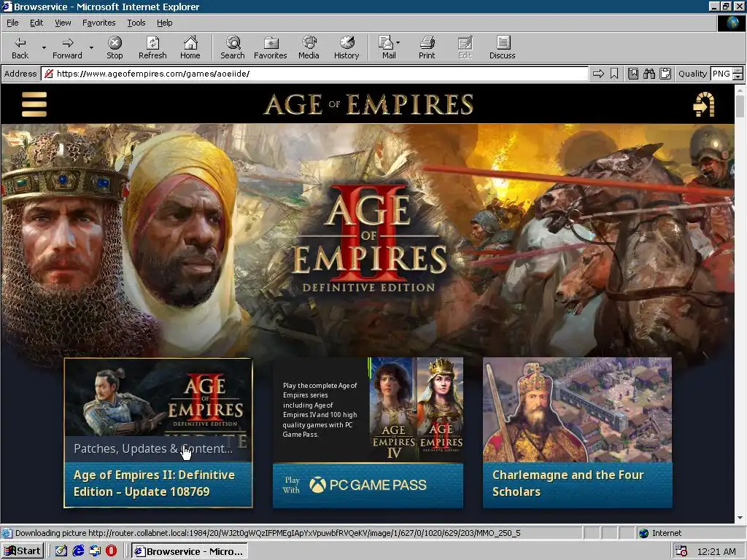The width and height of the screenshot is (747, 560).
Task: Launch Opera from quick launch bar
Action: pyautogui.click(x=111, y=551)
